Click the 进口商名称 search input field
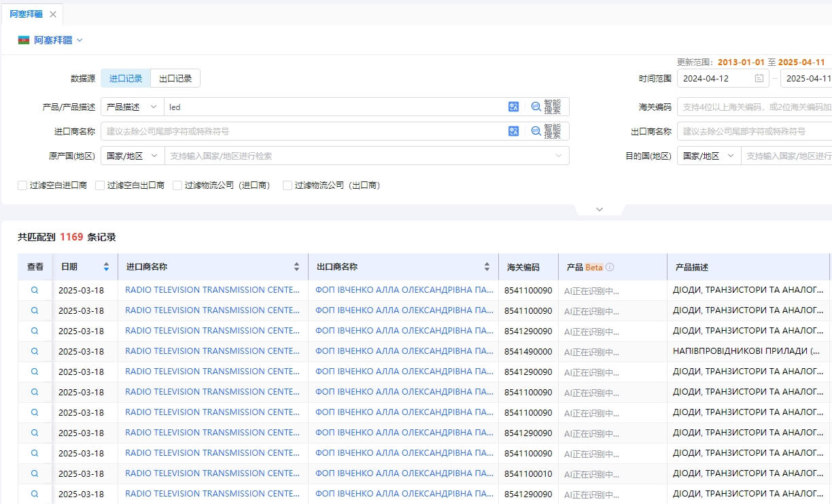 302,131
